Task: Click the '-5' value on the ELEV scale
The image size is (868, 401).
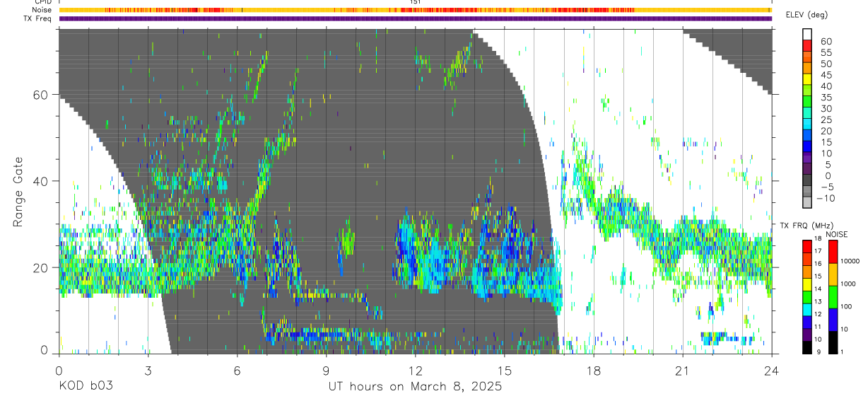Action: [827, 187]
